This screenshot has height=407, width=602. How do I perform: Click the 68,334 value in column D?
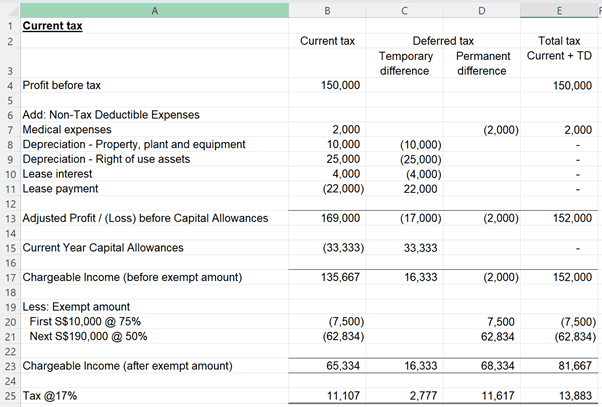point(498,366)
